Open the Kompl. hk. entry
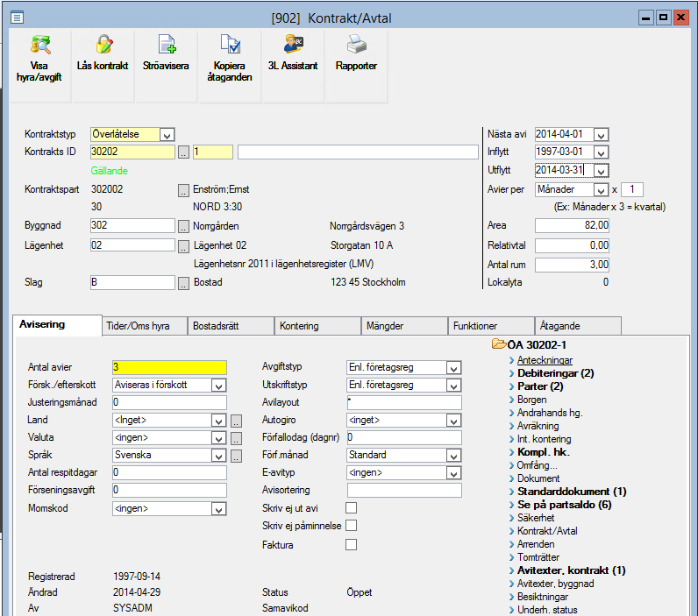 (544, 452)
